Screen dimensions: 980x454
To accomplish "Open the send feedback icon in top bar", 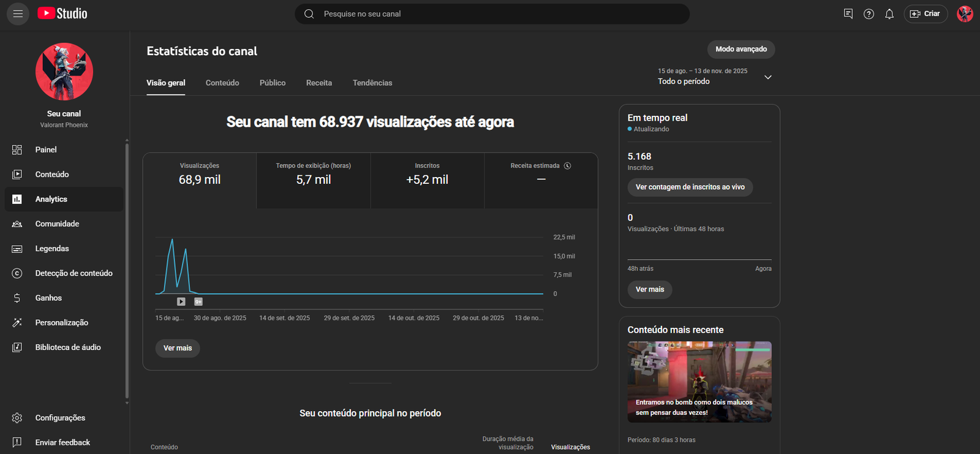I will point(848,13).
